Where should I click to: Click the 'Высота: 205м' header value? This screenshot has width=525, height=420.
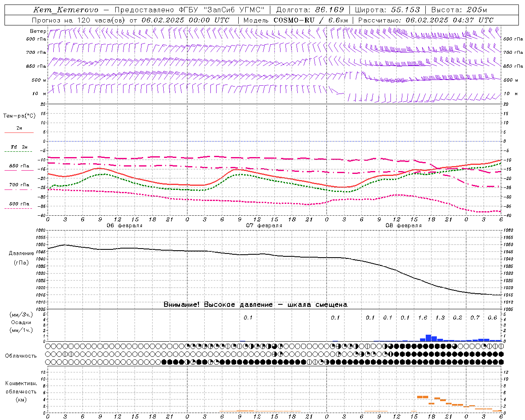459,10
